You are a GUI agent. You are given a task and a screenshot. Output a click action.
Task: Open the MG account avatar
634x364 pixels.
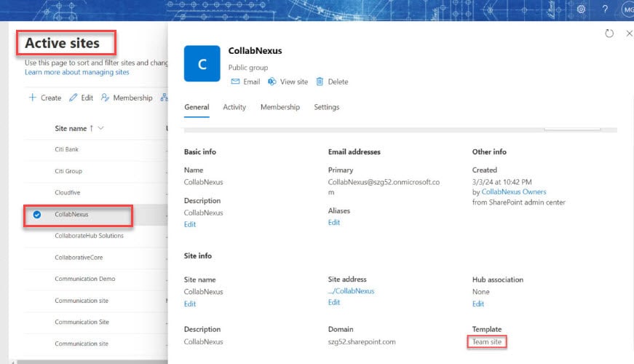tap(628, 9)
